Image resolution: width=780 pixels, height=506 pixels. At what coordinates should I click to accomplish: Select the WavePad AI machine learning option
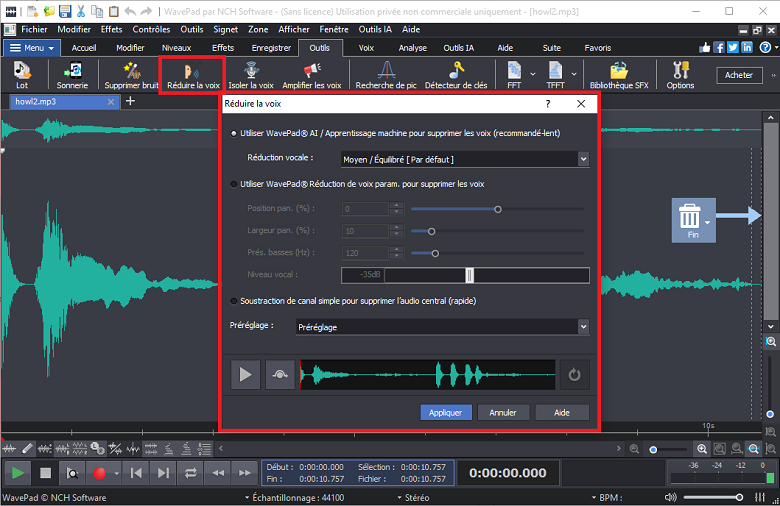pos(235,133)
